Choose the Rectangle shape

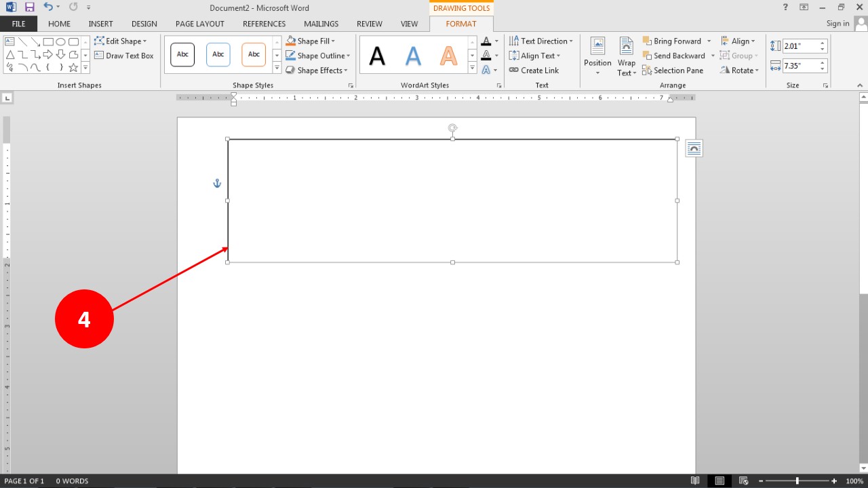(48, 42)
